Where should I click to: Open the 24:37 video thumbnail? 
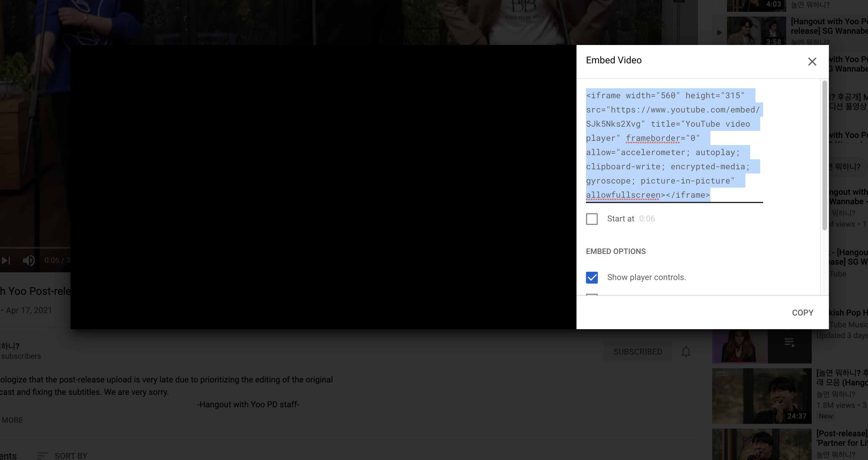[762, 396]
